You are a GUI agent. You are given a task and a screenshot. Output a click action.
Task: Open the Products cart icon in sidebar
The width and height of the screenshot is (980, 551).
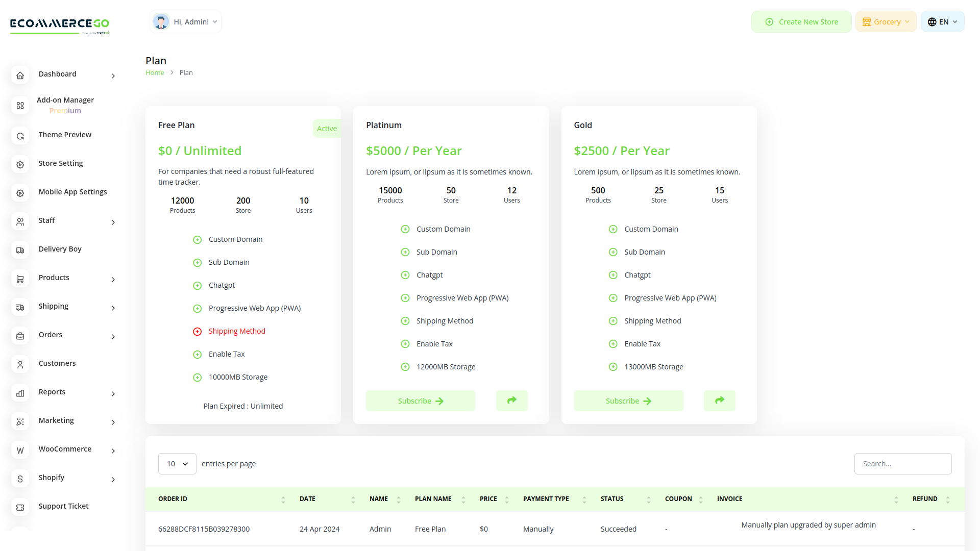20,279
